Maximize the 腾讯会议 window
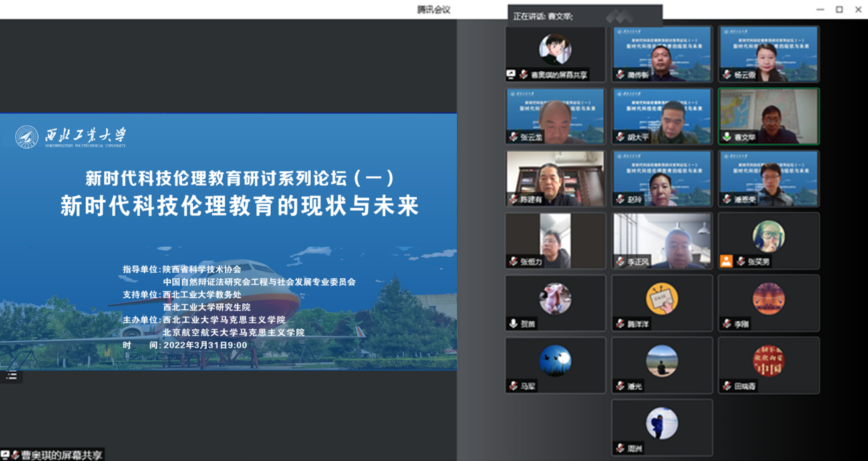 point(839,9)
